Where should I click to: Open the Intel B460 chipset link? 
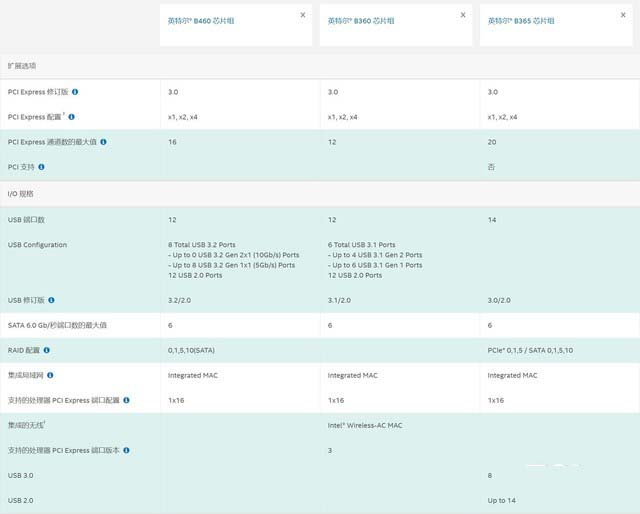[201, 21]
